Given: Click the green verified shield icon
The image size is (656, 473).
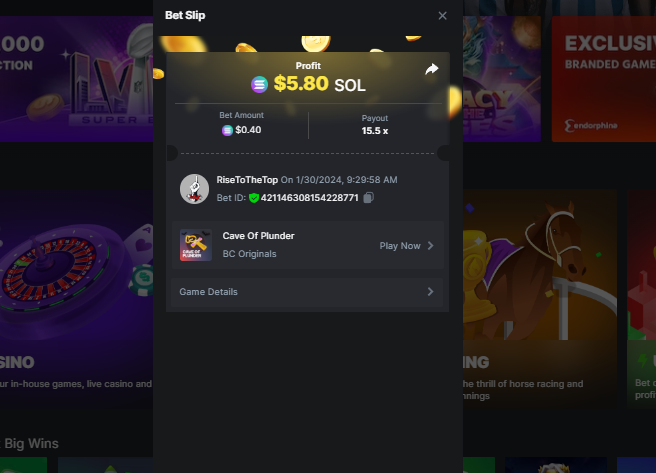Looking at the screenshot, I should (x=254, y=198).
